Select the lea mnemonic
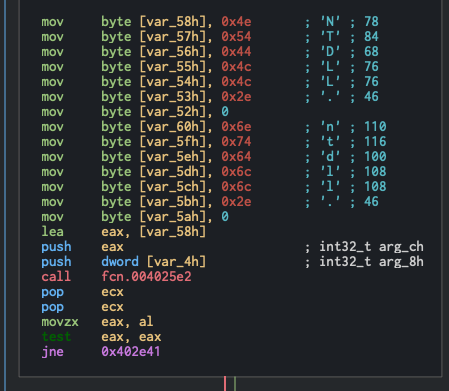This screenshot has width=449, height=391. [52, 232]
